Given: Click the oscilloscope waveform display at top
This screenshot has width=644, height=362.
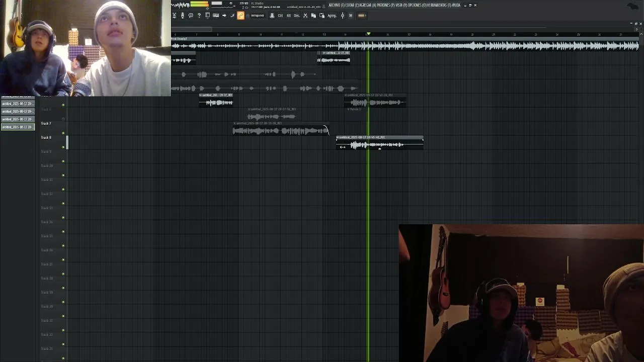Looking at the screenshot, I should tap(181, 5).
